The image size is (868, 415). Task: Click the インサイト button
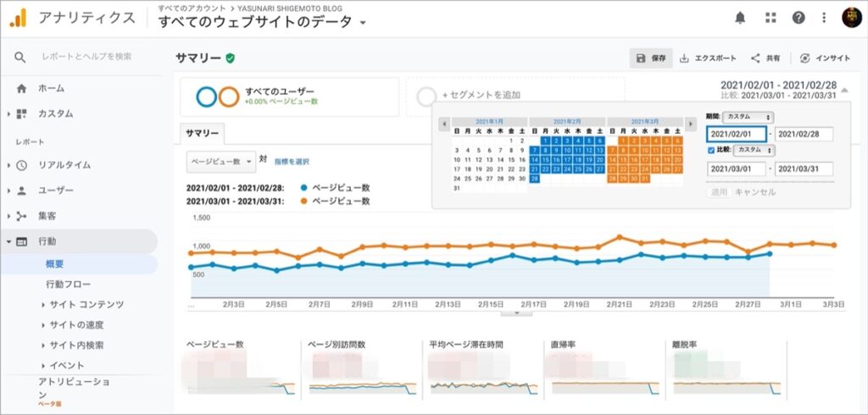[x=825, y=58]
